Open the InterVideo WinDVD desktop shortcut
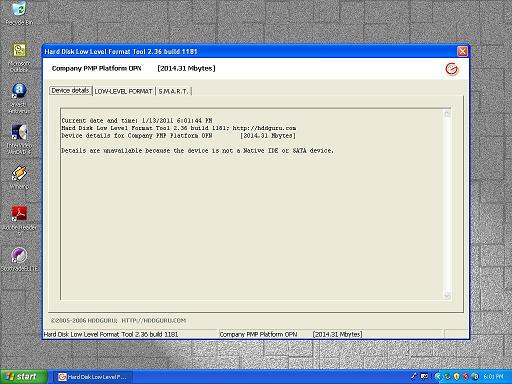Viewport: 512px width, 384px height. click(19, 139)
